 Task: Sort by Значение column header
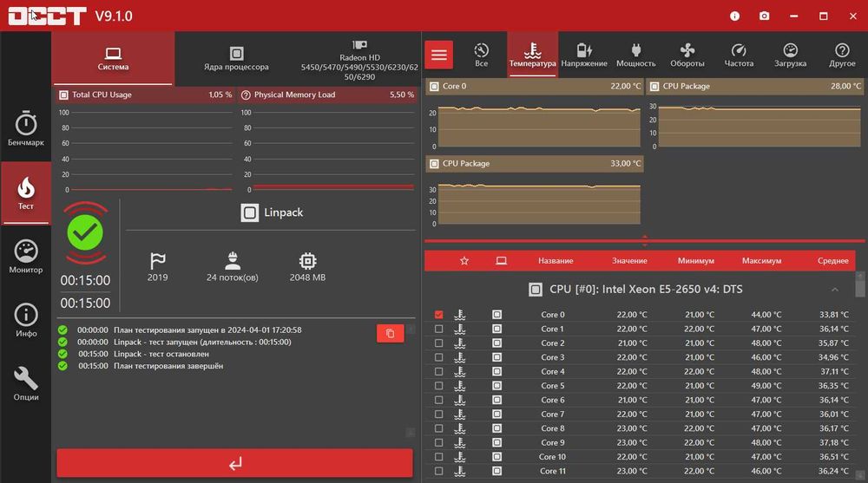pos(629,261)
